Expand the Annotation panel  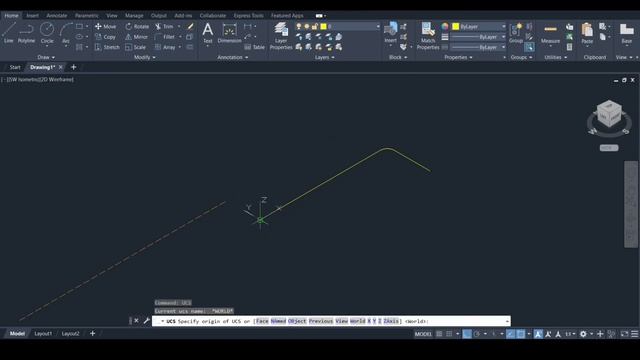pyautogui.click(x=233, y=58)
